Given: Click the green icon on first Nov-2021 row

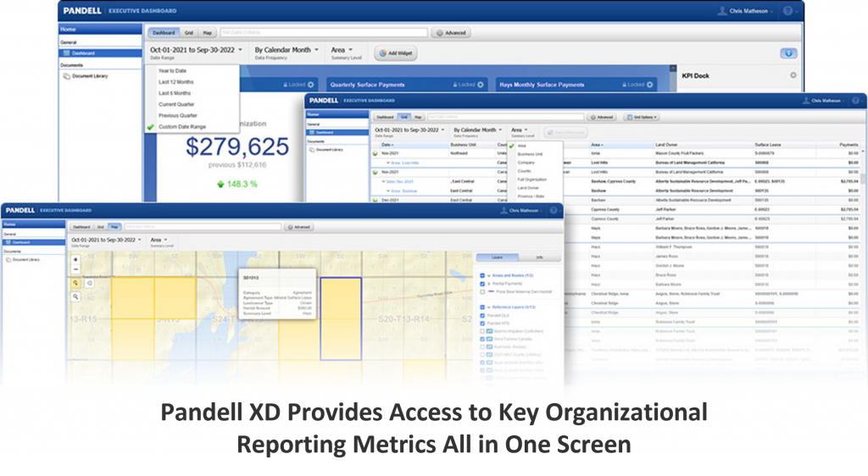Looking at the screenshot, I should (x=376, y=153).
